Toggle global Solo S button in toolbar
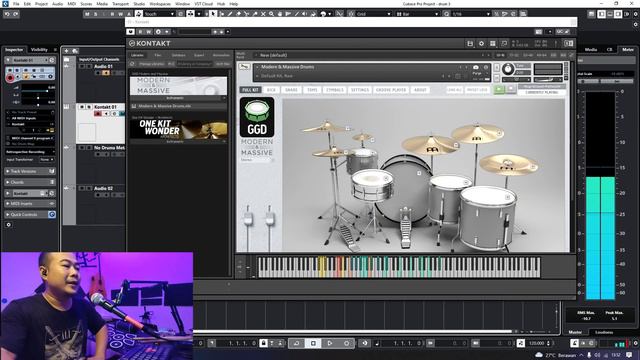640x360 pixels. point(96,14)
